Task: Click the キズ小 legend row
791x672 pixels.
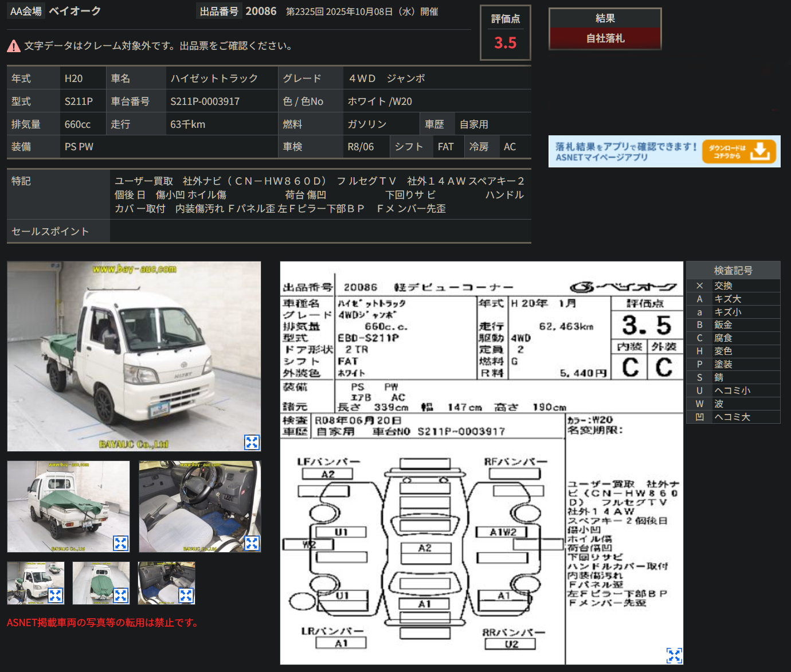Action: tap(733, 312)
